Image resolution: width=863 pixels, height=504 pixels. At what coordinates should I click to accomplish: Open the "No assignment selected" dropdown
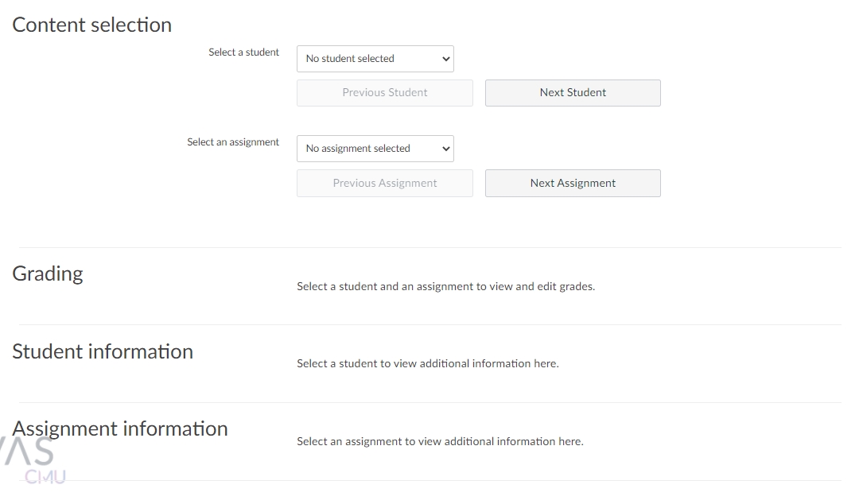375,149
